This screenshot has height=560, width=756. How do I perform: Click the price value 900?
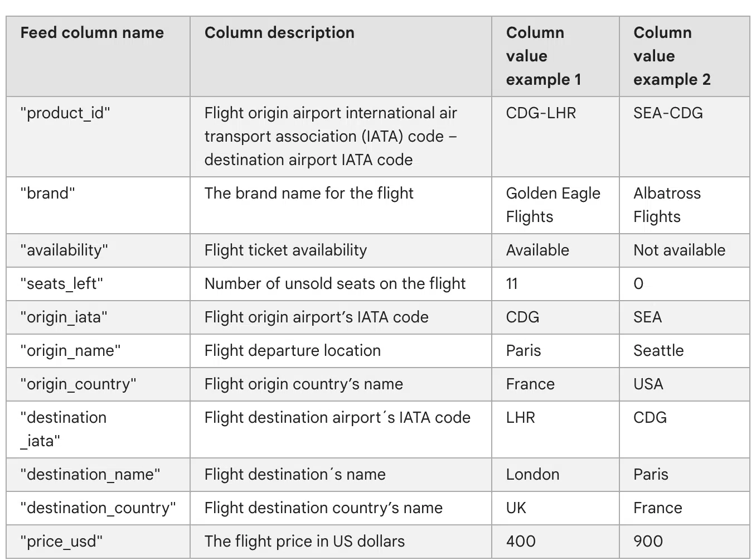point(648,542)
